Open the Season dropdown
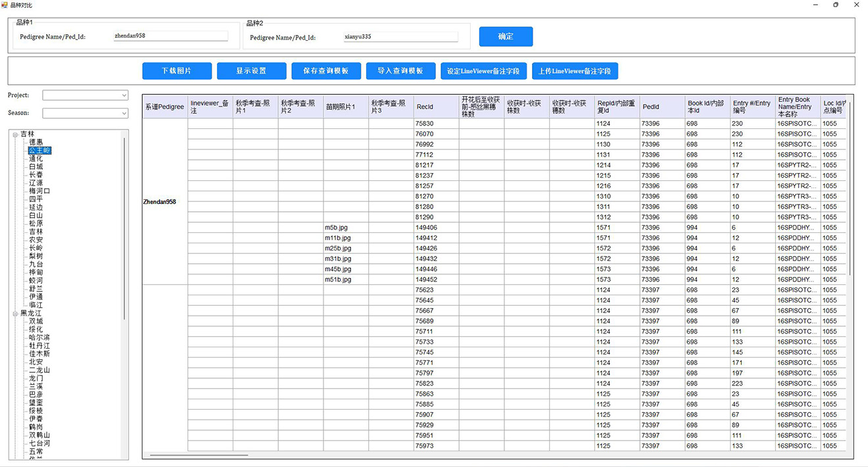868x467 pixels. (x=85, y=113)
